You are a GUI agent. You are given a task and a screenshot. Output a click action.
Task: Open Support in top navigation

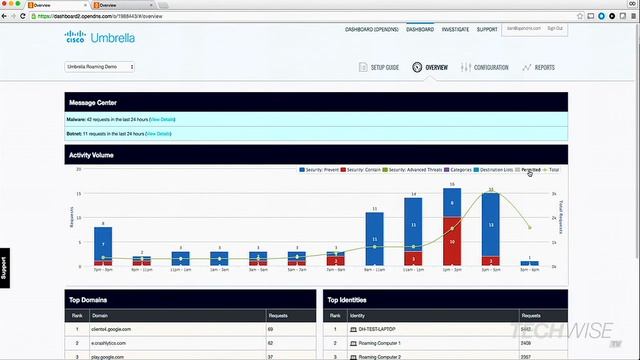click(487, 29)
